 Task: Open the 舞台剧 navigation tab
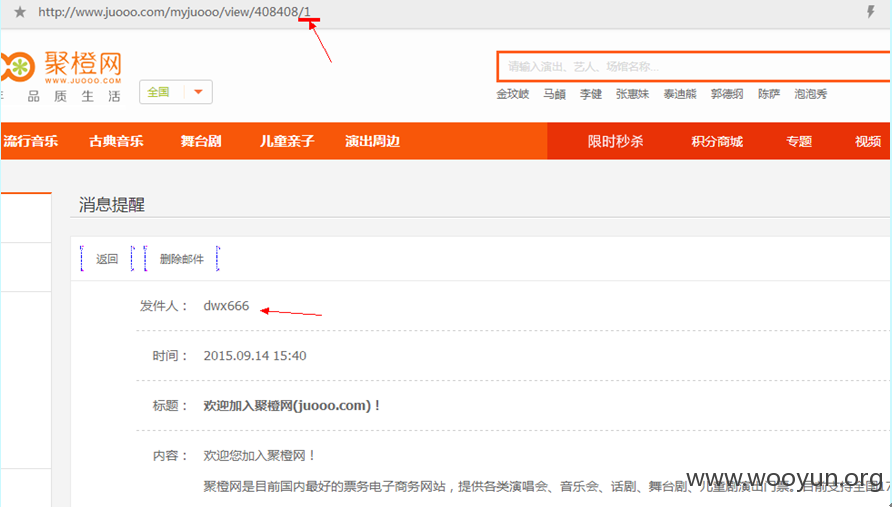(201, 141)
